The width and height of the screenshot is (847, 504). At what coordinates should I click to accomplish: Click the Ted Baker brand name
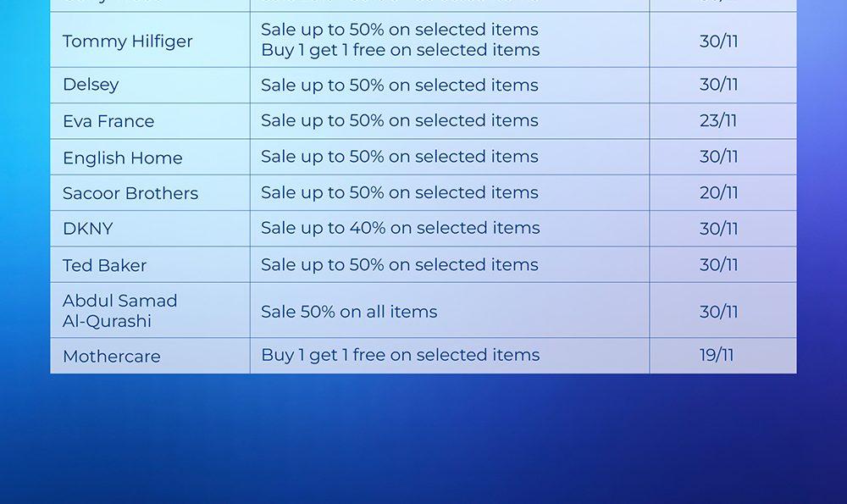[x=104, y=265]
